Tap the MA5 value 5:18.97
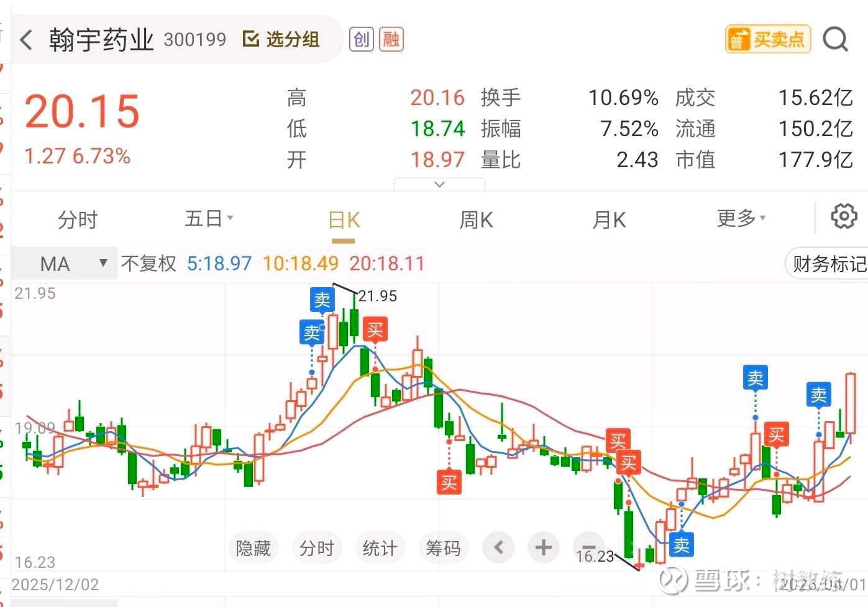868x607 pixels. point(219,263)
